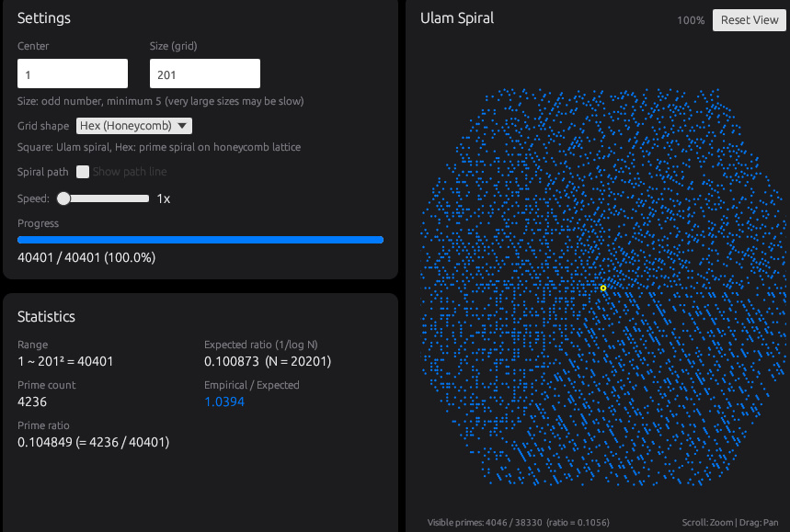Click the arrow on Hex (Honeycomb) selector
Image resolution: width=790 pixels, height=532 pixels.
point(182,126)
